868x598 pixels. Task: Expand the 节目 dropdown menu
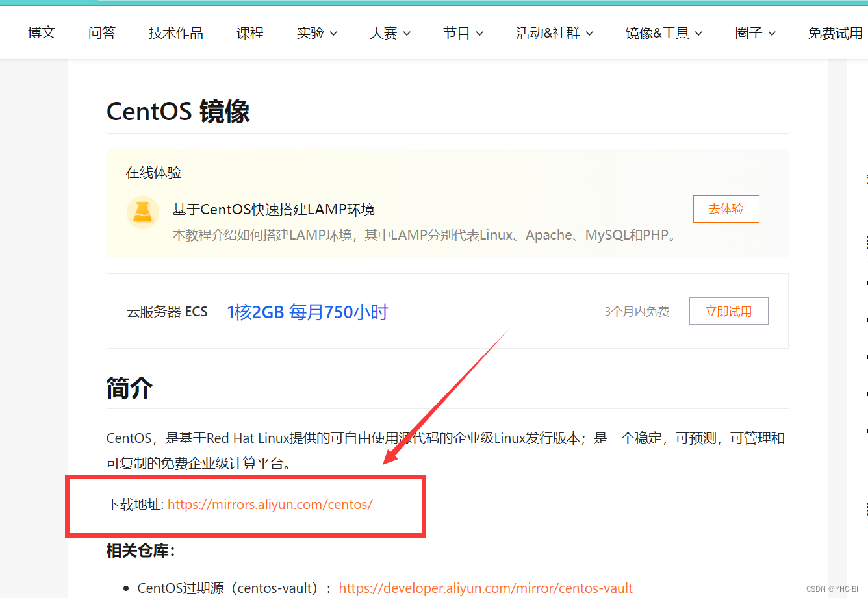click(463, 33)
